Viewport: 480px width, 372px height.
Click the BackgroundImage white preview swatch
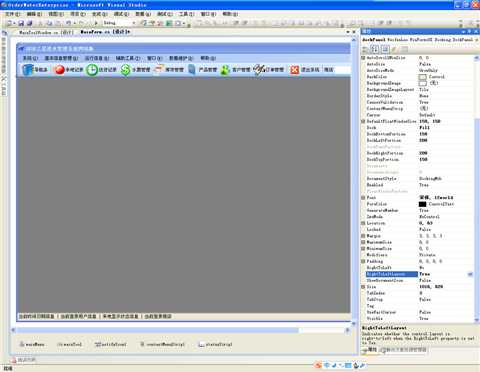[x=422, y=83]
